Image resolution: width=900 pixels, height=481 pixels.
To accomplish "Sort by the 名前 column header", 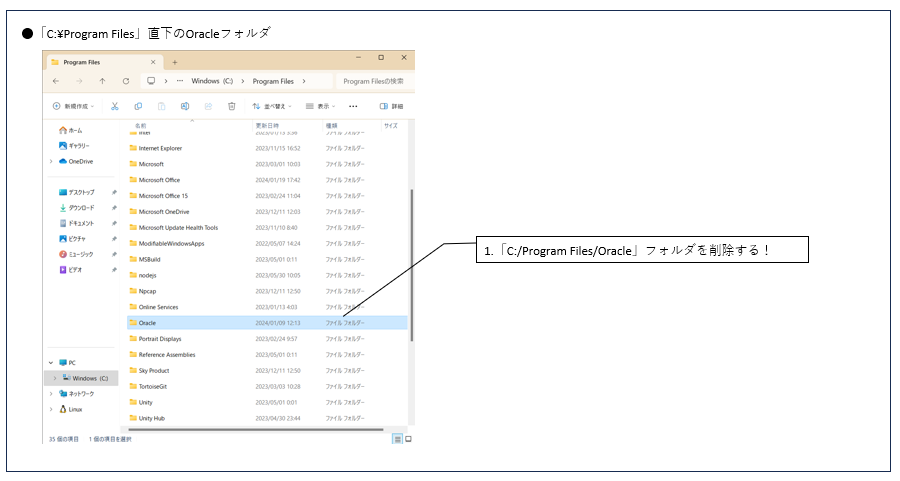I will (141, 125).
